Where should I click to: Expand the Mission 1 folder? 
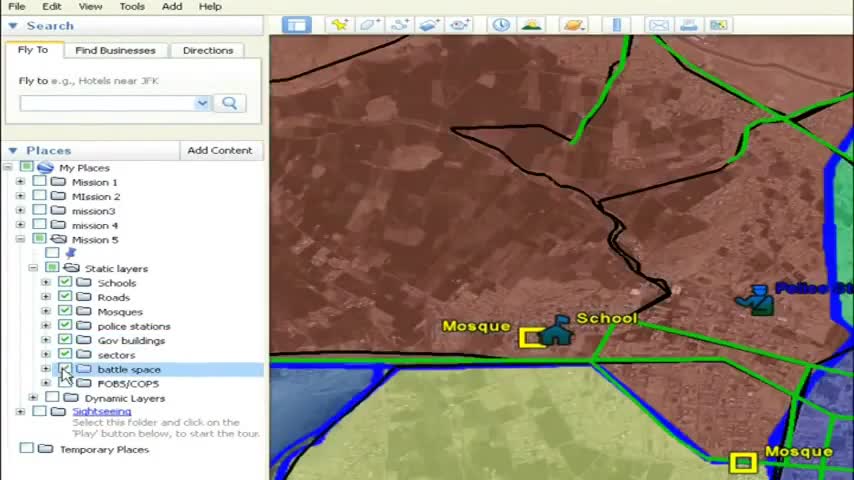pos(20,181)
